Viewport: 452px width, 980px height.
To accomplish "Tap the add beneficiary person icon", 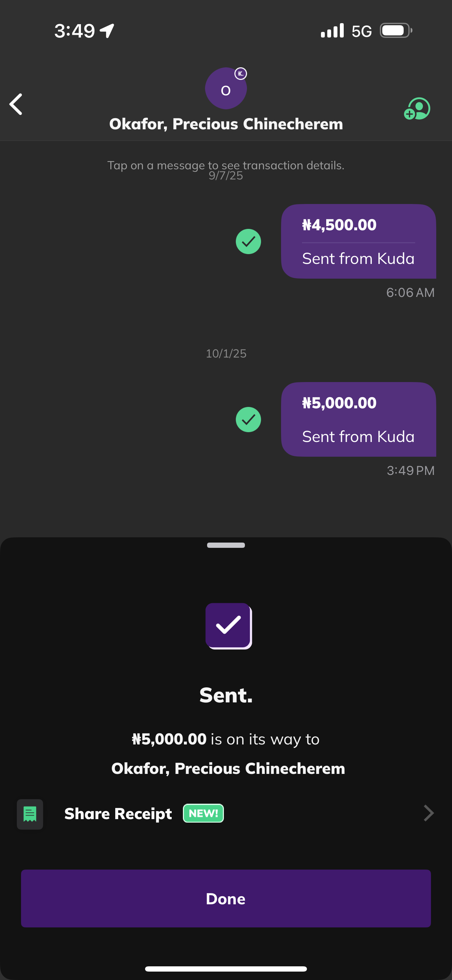I will (x=417, y=109).
